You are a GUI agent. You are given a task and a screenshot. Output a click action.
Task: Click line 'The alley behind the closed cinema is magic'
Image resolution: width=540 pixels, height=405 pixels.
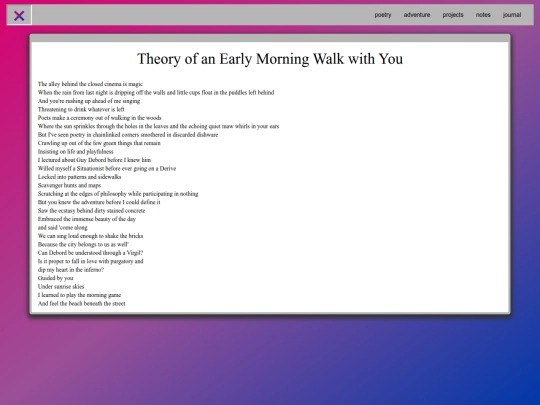pos(90,84)
